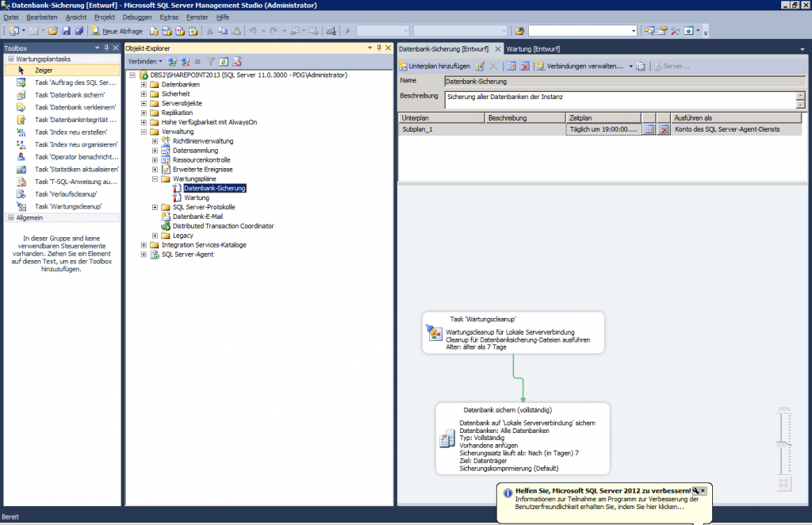This screenshot has width=812, height=525.
Task: Click the open file folder icon
Action: pyautogui.click(x=53, y=31)
